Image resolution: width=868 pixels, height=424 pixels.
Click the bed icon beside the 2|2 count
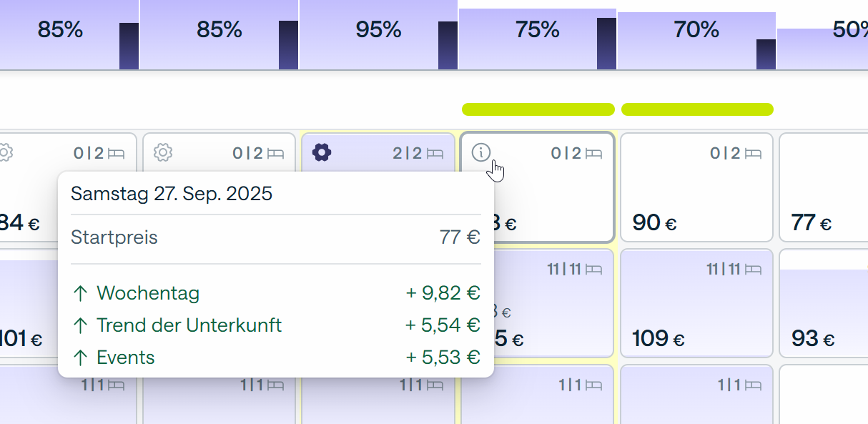pyautogui.click(x=435, y=153)
